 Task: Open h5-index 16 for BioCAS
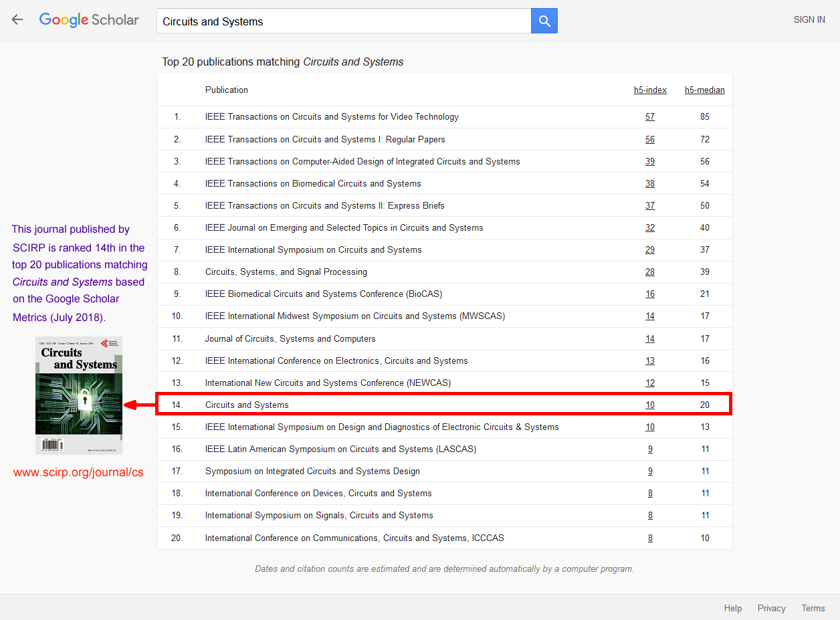(x=650, y=294)
